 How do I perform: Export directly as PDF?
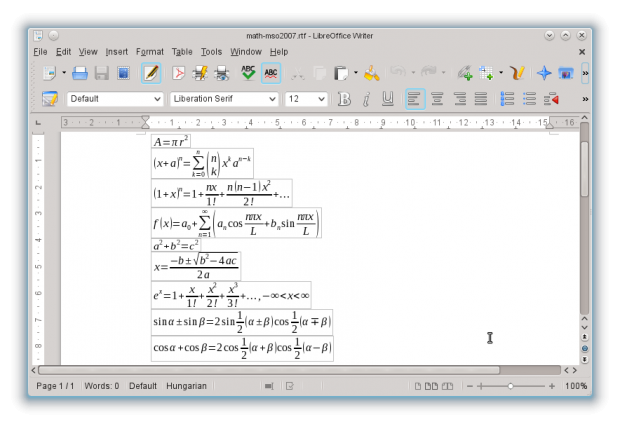[179, 73]
